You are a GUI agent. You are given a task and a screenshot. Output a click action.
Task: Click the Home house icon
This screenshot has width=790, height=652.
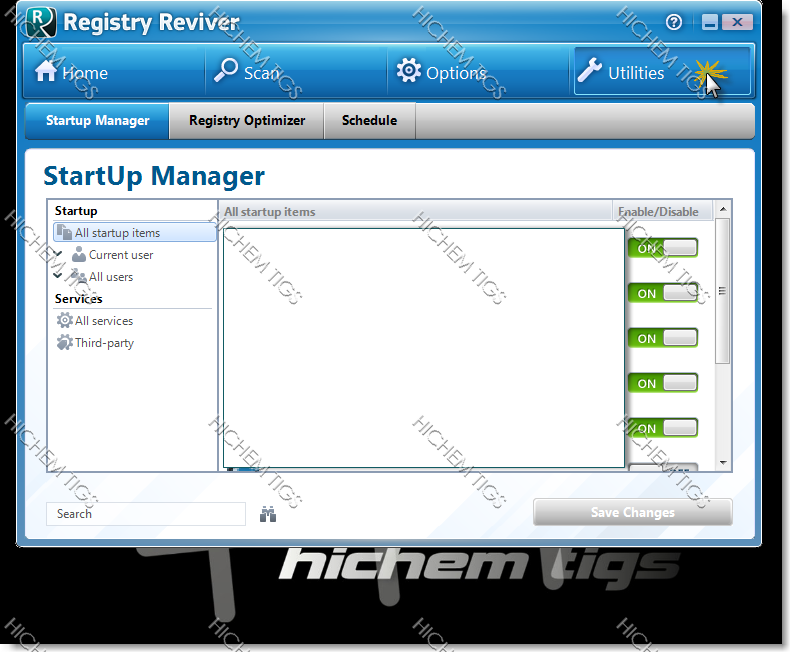(x=45, y=70)
